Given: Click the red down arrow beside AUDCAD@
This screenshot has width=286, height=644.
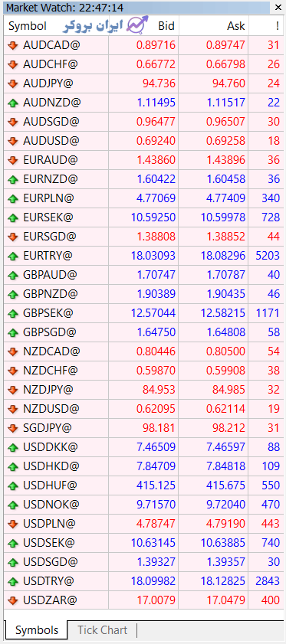Looking at the screenshot, I should coord(13,46).
